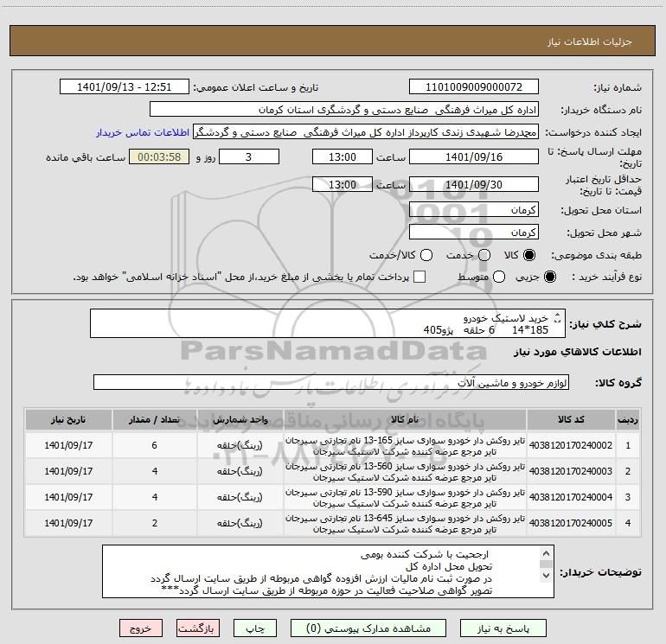This screenshot has height=644, width=666.
Task: Click the خروج exit button
Action: tap(141, 628)
